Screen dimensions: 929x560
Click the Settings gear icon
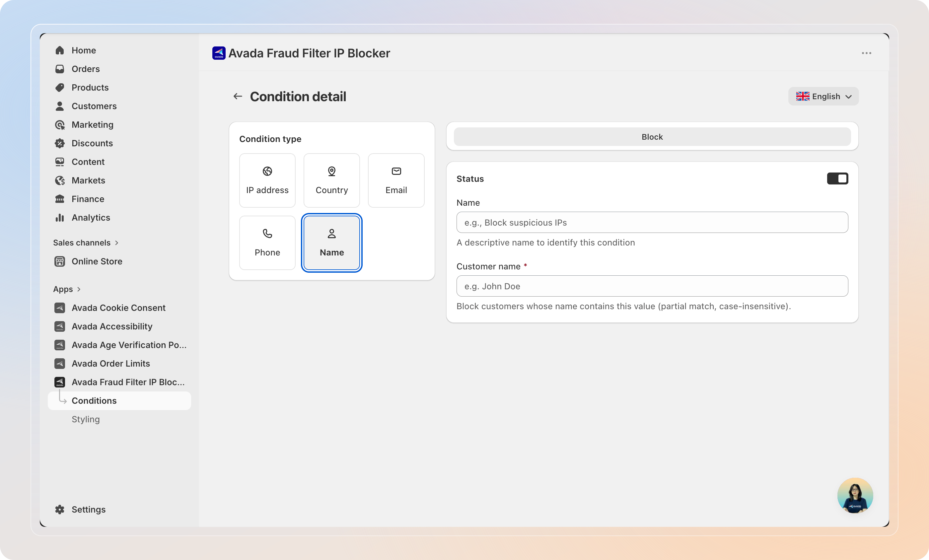60,510
